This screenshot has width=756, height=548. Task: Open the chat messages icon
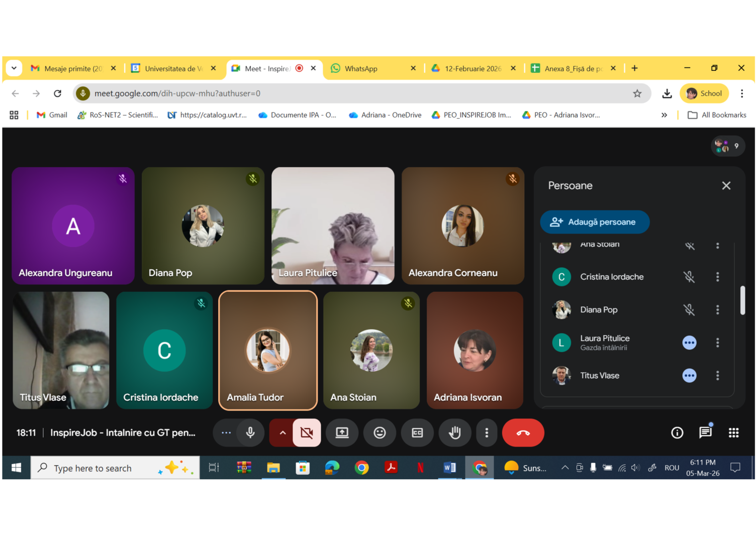705,432
